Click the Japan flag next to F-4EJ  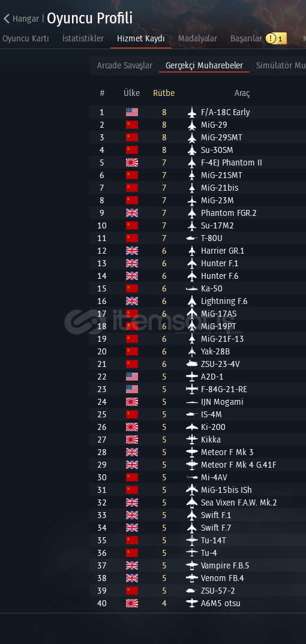[132, 162]
